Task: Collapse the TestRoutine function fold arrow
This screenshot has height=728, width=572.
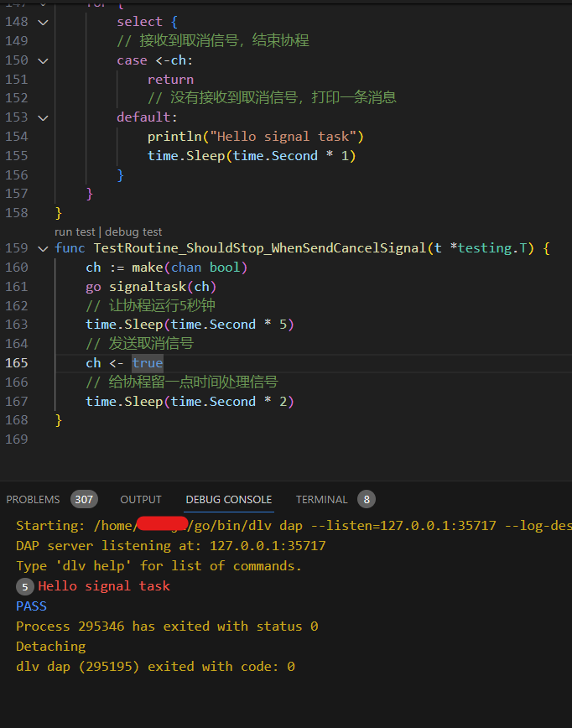Action: click(x=43, y=248)
